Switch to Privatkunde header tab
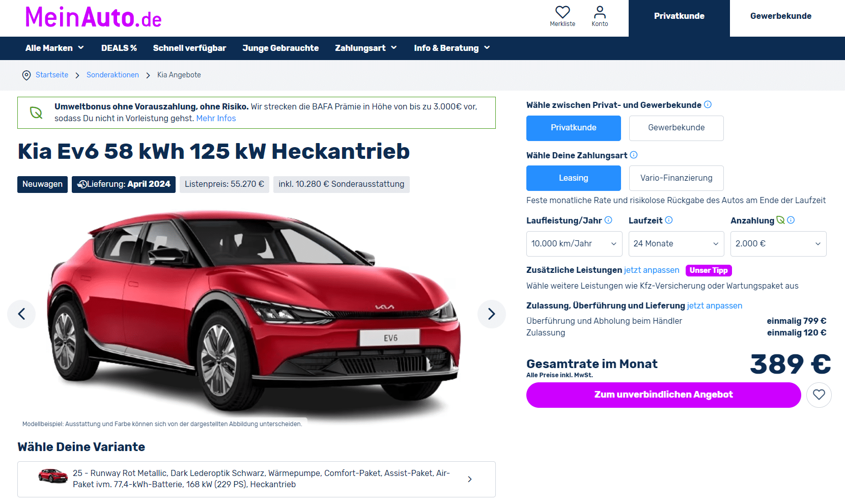 (679, 18)
